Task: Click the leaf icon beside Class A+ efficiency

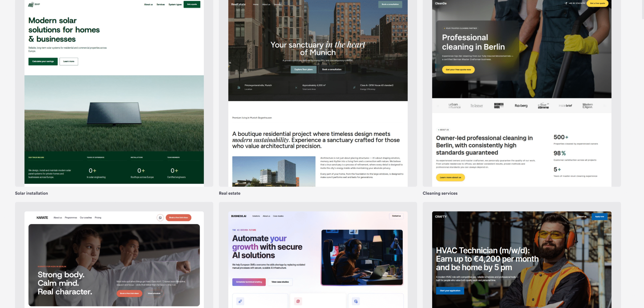Action: point(354,87)
